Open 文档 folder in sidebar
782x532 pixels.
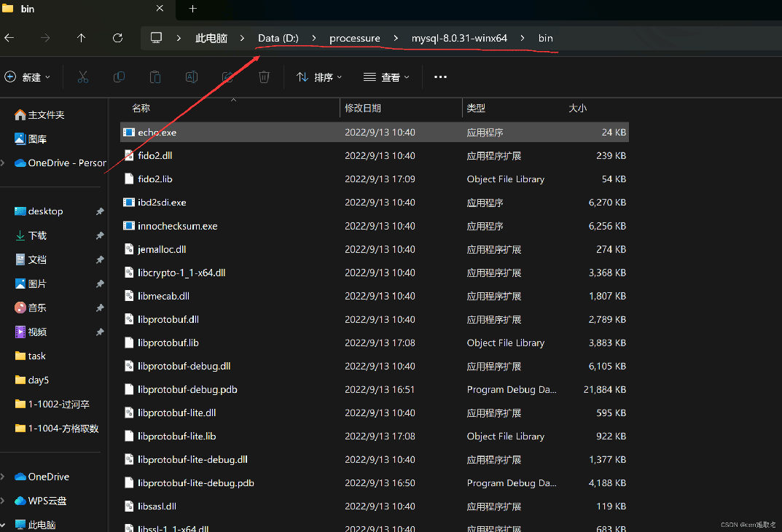coord(31,259)
